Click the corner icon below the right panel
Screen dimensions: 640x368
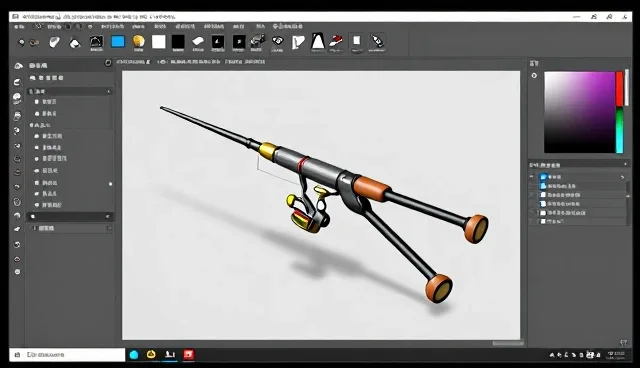pyautogui.click(x=623, y=342)
